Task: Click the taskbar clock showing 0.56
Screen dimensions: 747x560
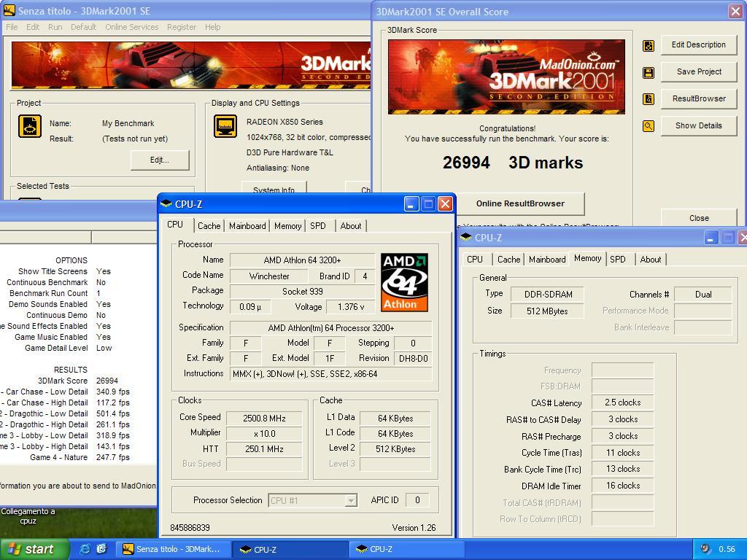Action: [x=727, y=549]
